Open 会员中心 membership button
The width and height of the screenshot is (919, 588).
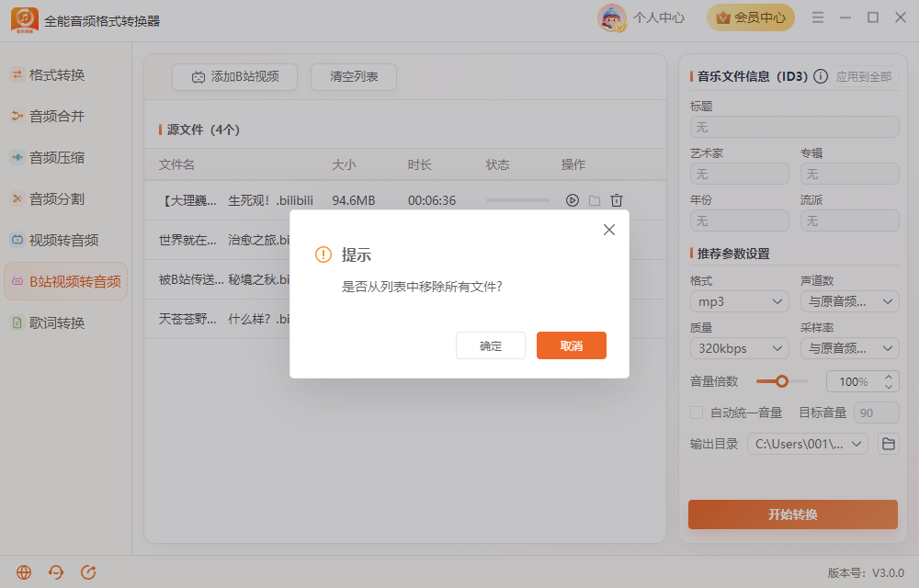pos(750,17)
